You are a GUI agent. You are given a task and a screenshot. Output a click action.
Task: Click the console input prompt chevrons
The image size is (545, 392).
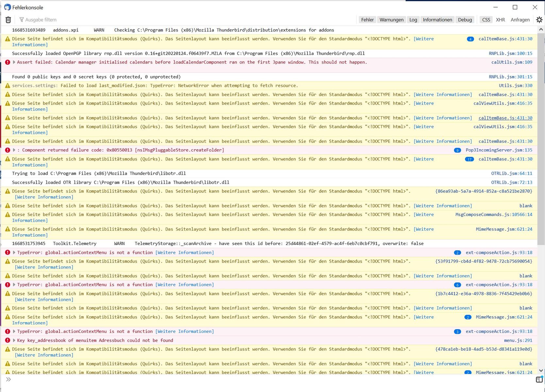[8, 380]
